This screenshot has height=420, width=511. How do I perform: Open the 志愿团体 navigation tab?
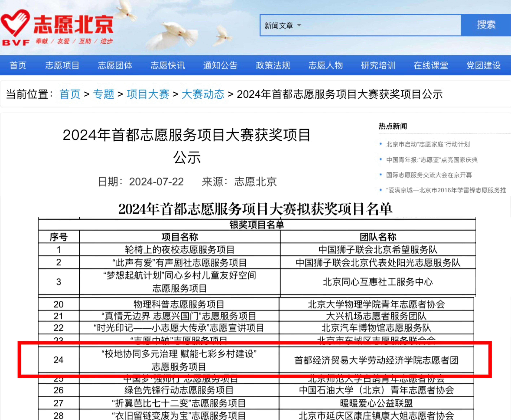(x=115, y=65)
